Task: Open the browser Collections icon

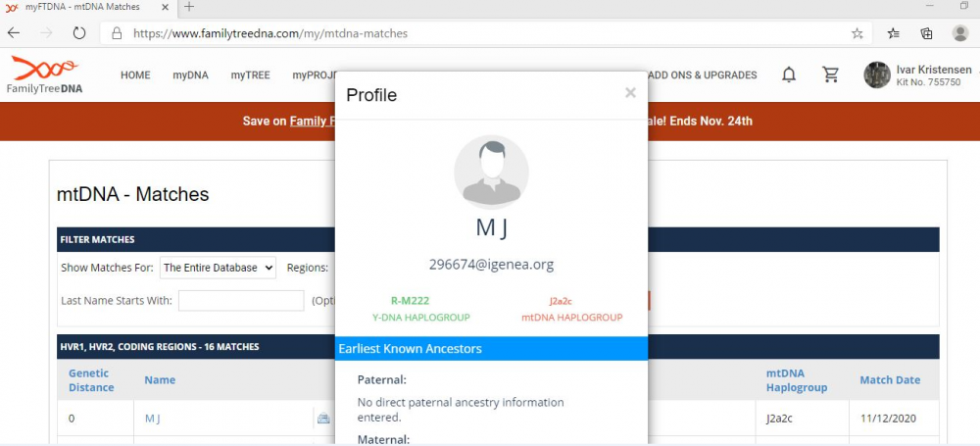Action: (926, 33)
